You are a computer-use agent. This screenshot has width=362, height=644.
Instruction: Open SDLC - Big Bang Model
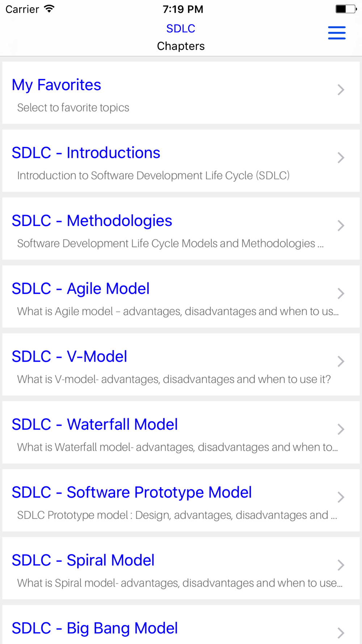pyautogui.click(x=95, y=628)
